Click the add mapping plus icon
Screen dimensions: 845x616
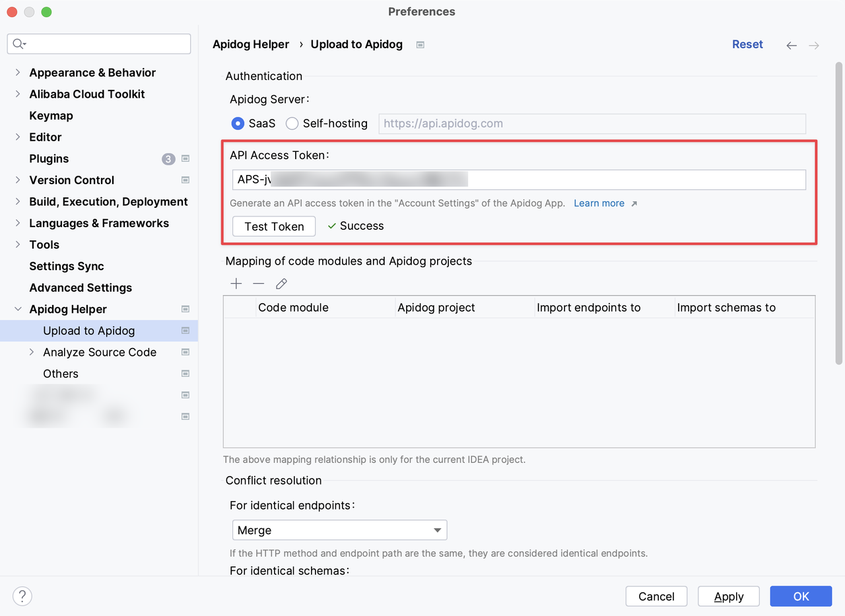236,284
